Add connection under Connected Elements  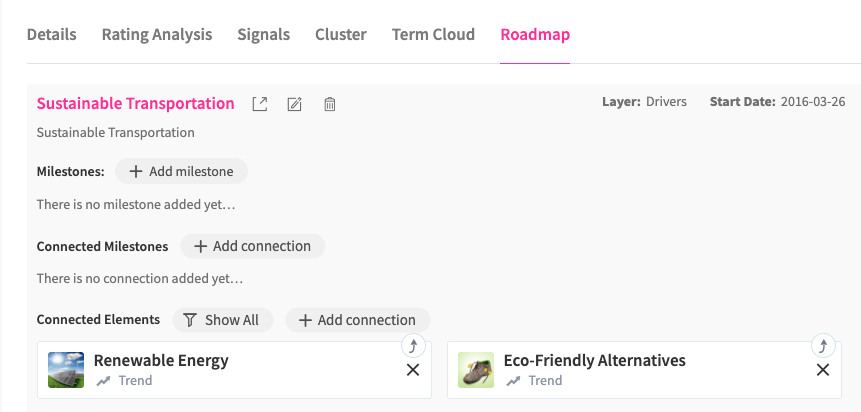pos(357,320)
